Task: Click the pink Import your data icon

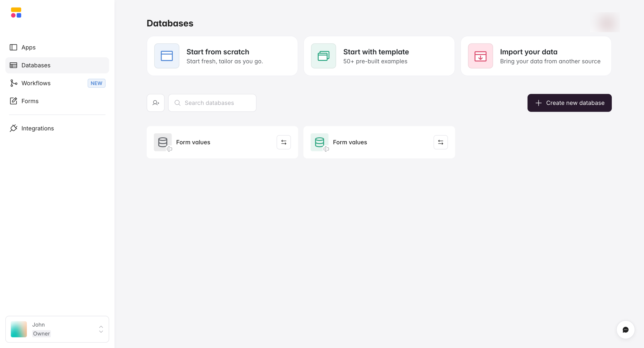Action: 480,56
